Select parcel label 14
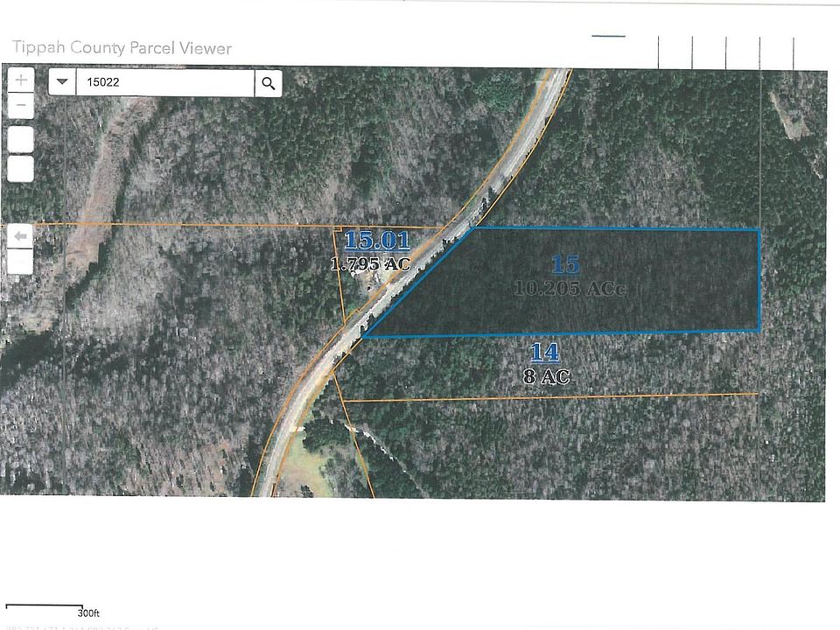 [x=545, y=353]
